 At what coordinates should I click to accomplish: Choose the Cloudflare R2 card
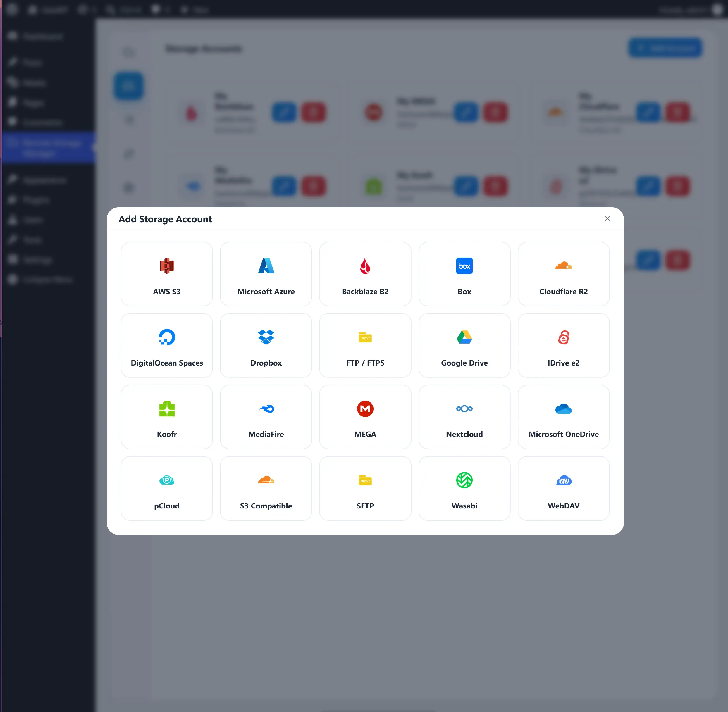(x=563, y=274)
